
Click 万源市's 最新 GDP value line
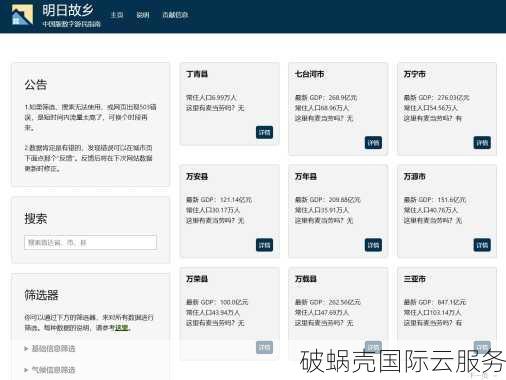pos(435,200)
